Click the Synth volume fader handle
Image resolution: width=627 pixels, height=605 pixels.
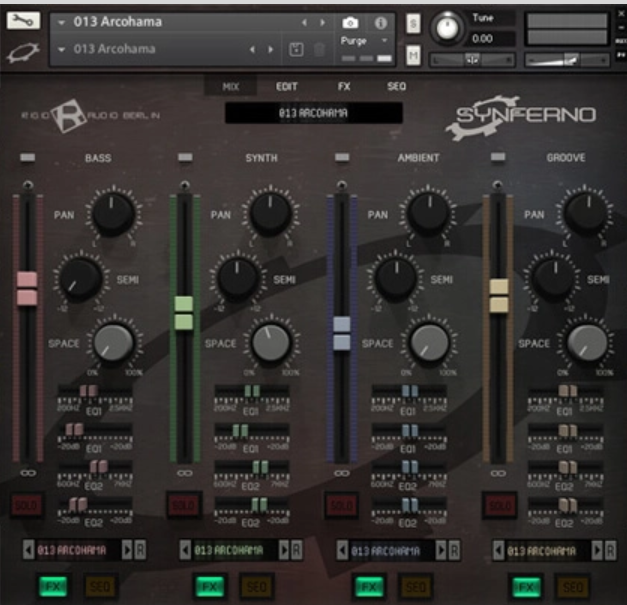click(184, 313)
